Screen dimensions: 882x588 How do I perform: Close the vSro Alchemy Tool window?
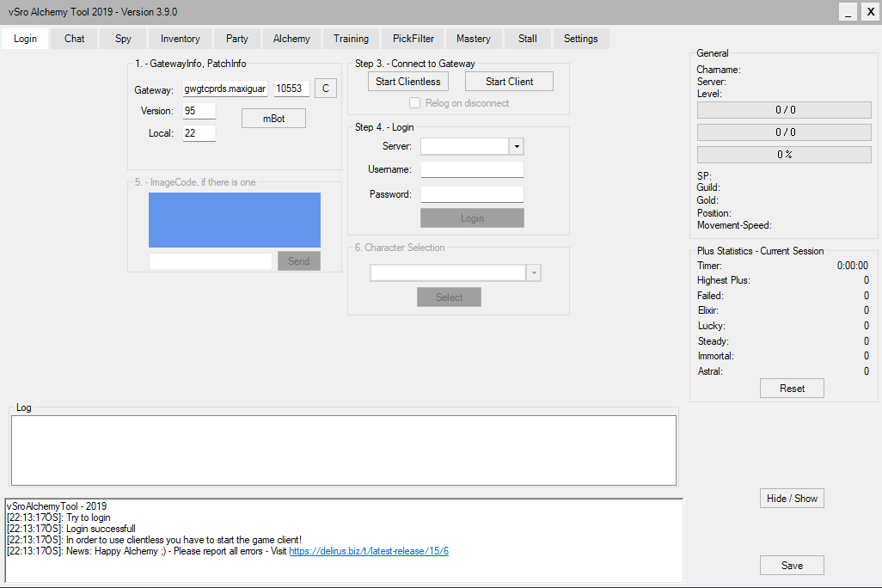tap(871, 12)
